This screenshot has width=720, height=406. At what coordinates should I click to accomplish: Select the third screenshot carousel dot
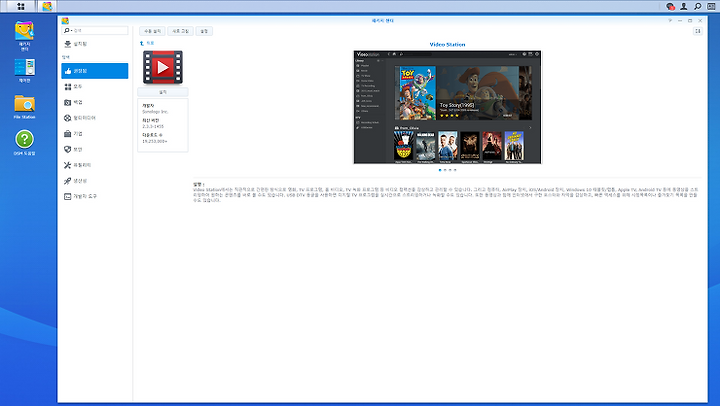pos(450,170)
